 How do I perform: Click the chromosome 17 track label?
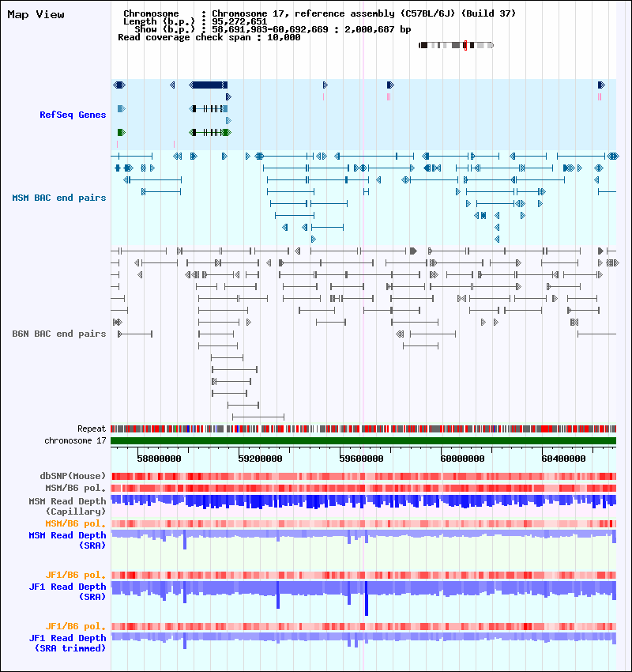(x=75, y=440)
